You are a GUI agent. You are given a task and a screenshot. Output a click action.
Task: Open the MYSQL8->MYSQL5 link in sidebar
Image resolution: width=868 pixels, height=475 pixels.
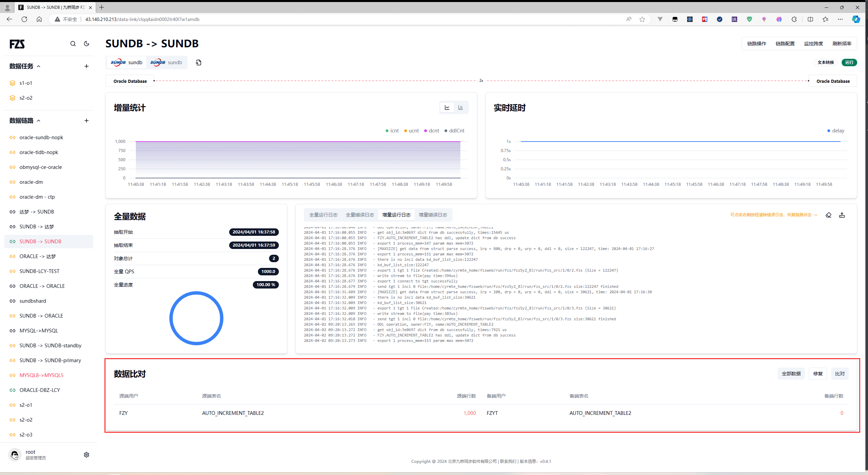coord(41,375)
